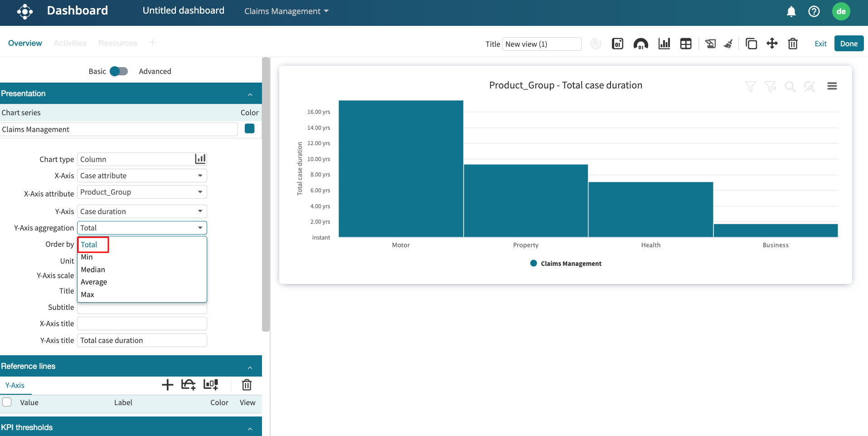Screen dimensions: 868x436
Task: Insert a table widget from the toolbar
Action: coord(686,44)
